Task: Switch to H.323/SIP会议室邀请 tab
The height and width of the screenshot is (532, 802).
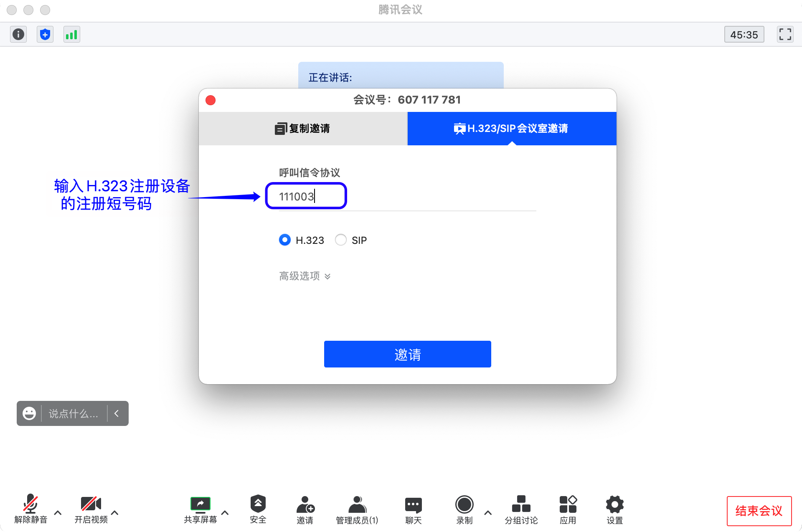Action: coord(512,129)
